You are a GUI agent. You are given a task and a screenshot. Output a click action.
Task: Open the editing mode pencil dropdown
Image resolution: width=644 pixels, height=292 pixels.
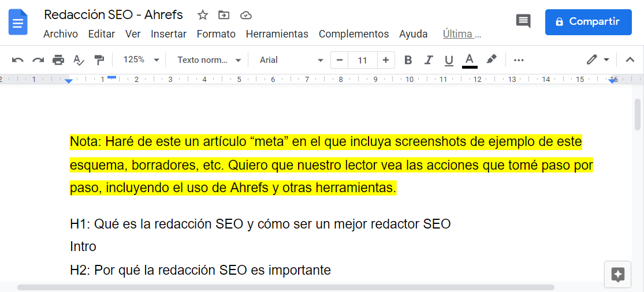tap(598, 60)
